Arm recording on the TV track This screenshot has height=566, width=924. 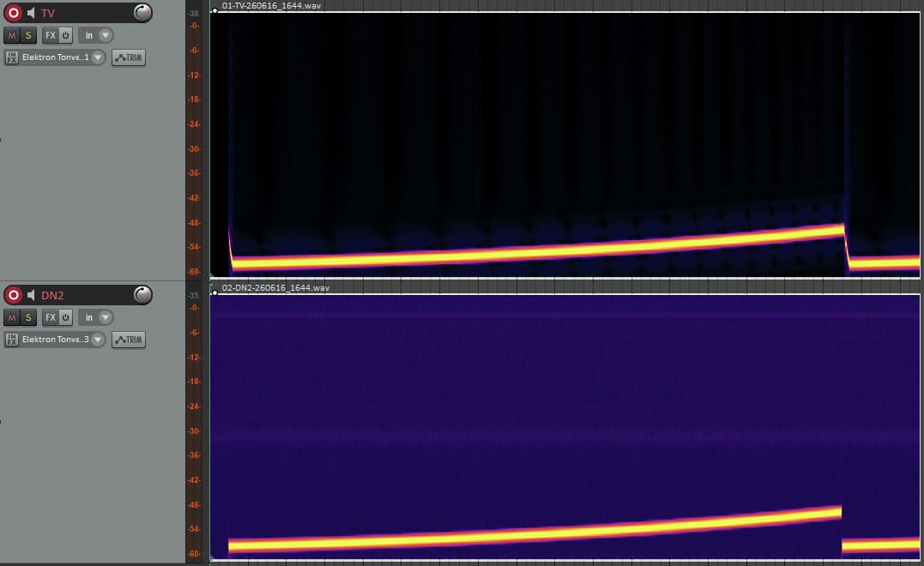coord(13,12)
